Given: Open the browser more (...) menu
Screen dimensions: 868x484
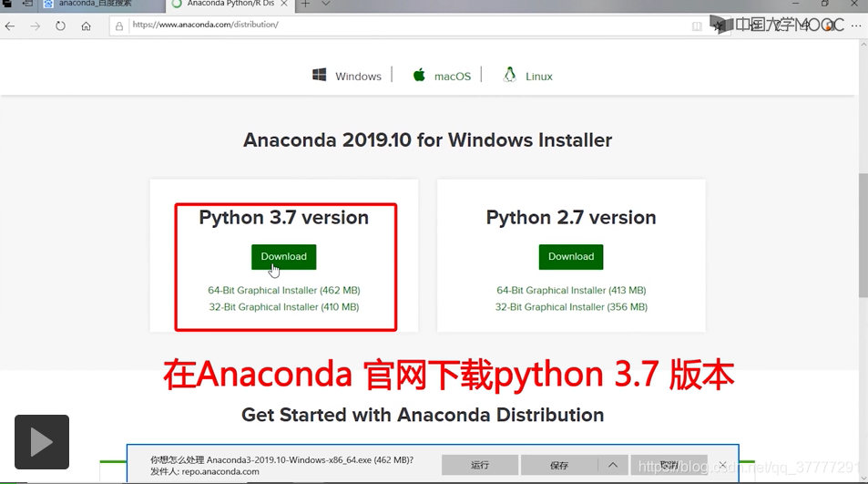Looking at the screenshot, I should (x=856, y=26).
